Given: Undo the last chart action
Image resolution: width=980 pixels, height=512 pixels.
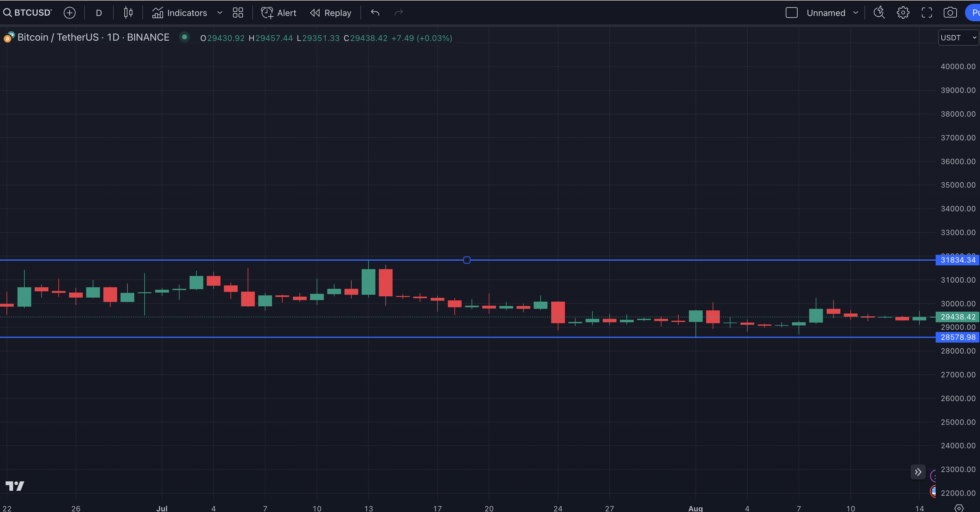Looking at the screenshot, I should [375, 13].
